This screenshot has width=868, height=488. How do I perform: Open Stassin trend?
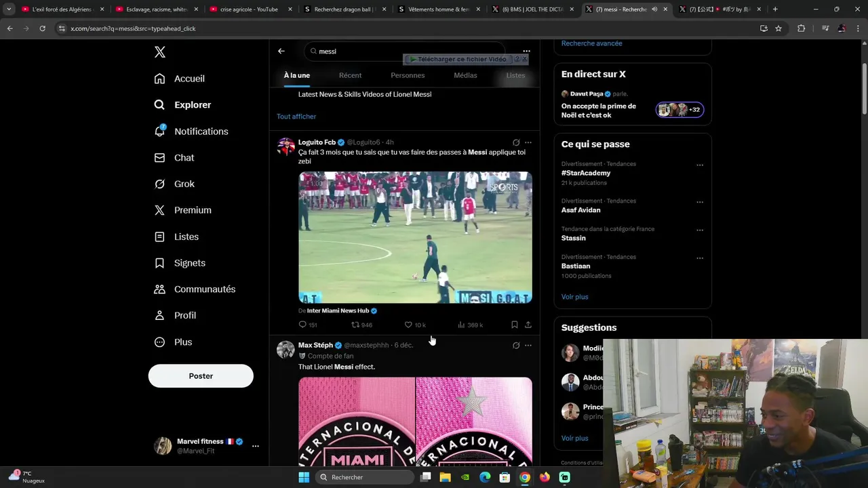click(574, 238)
